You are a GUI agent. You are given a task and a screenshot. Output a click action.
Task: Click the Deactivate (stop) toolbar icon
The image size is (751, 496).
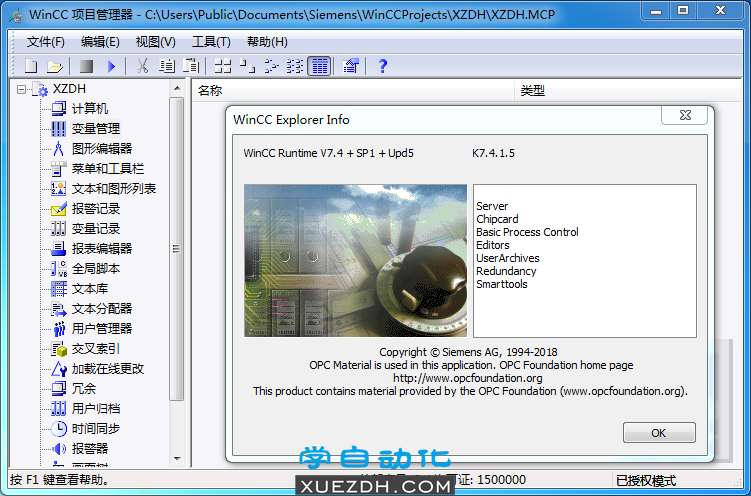pyautogui.click(x=86, y=66)
